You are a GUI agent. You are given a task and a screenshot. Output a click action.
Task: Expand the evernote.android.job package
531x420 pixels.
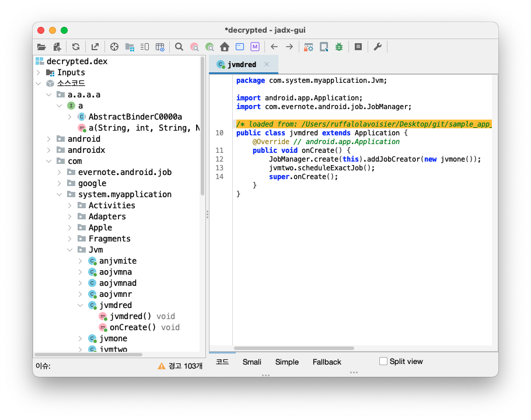(60, 172)
